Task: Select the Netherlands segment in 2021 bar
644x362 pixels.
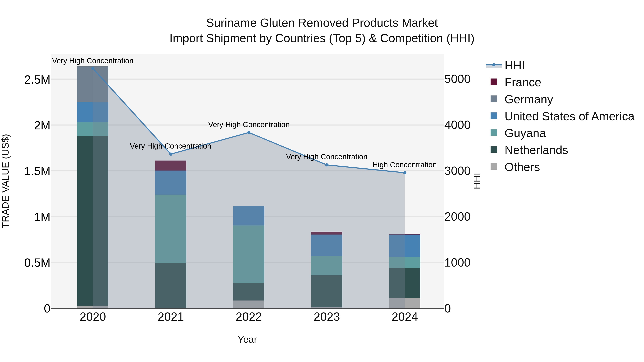Action: pos(171,285)
